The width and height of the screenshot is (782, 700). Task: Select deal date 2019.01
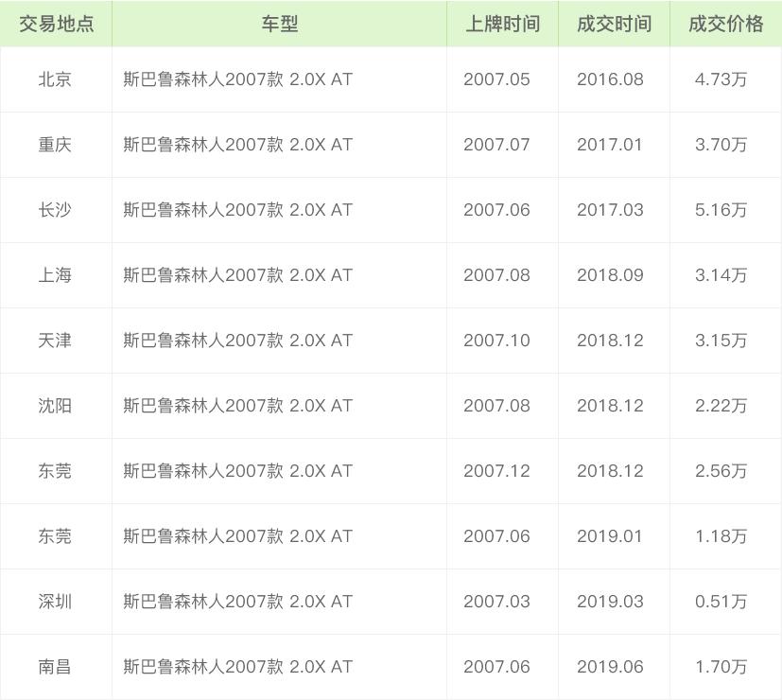[x=610, y=536]
